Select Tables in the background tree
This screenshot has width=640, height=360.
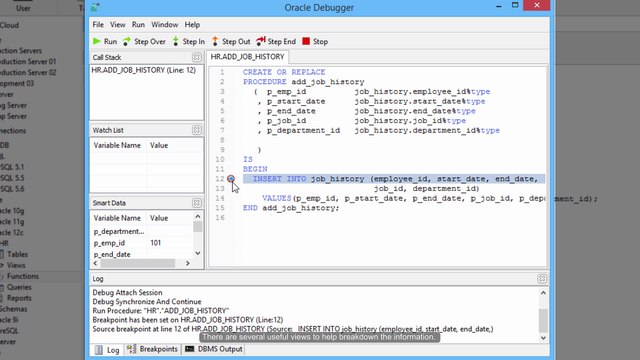pyautogui.click(x=18, y=254)
